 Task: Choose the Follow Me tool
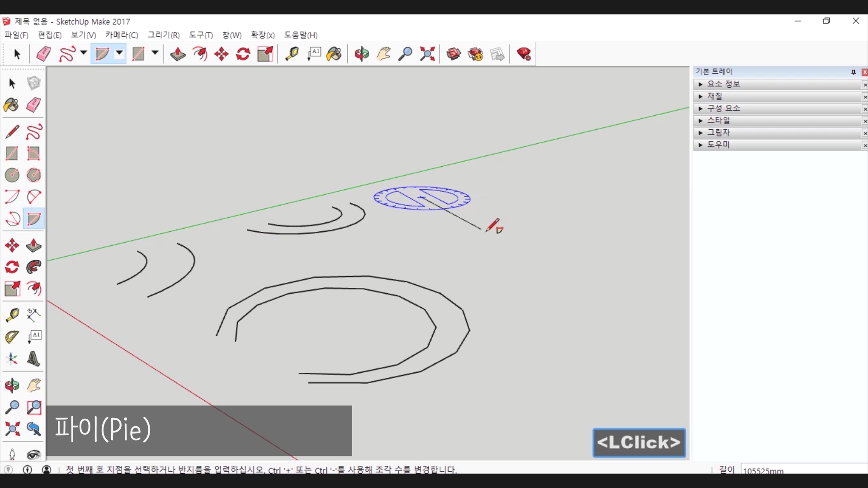(33, 267)
